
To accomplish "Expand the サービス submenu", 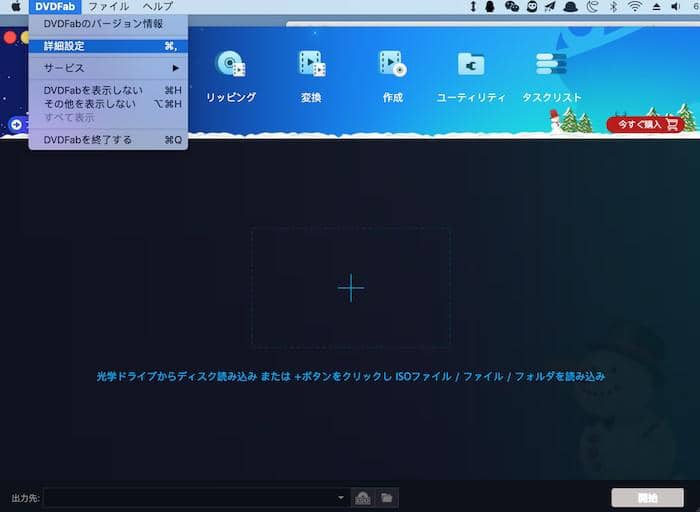I will click(x=108, y=68).
